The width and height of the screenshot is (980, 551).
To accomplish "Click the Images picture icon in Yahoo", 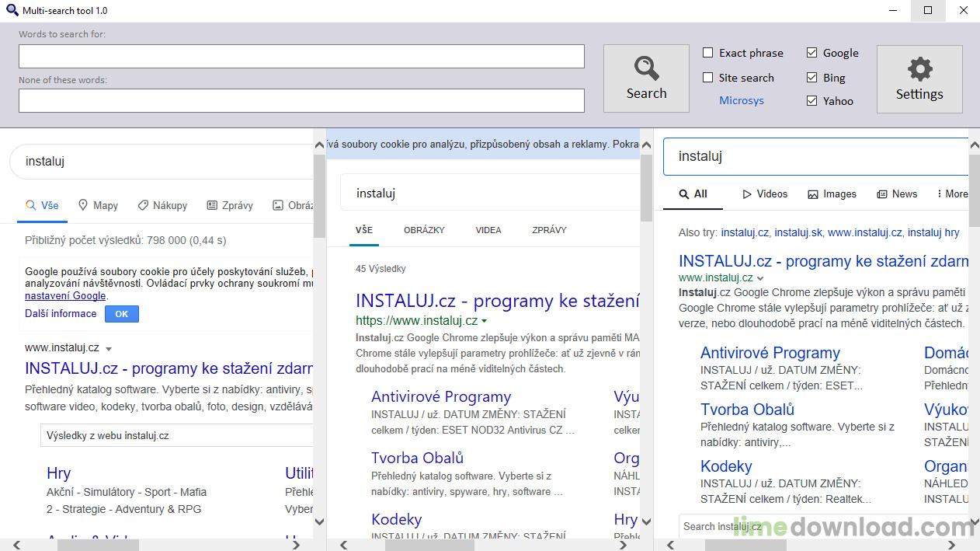I will (813, 194).
